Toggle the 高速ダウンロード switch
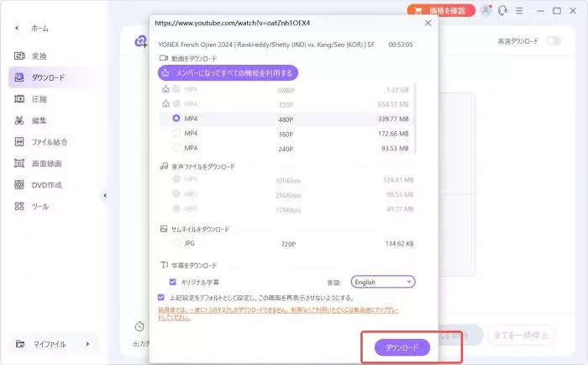This screenshot has height=365, width=588. pos(554,41)
